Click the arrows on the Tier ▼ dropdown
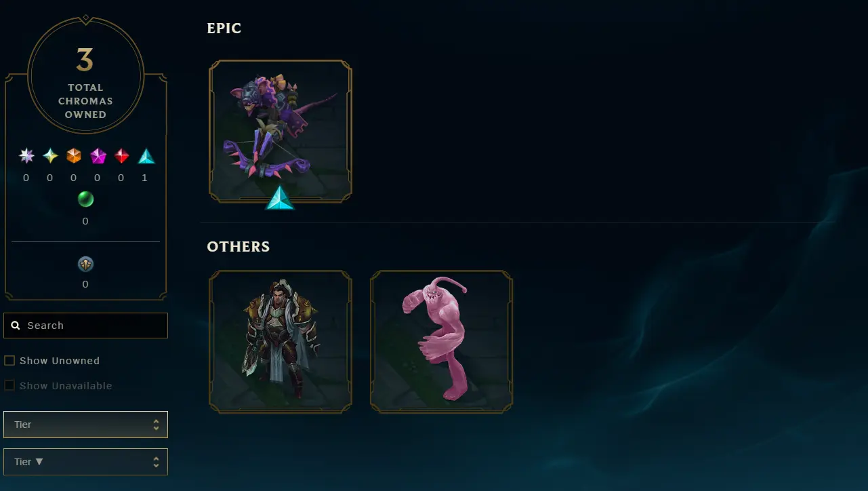Viewport: 868px width, 491px height. 157,462
